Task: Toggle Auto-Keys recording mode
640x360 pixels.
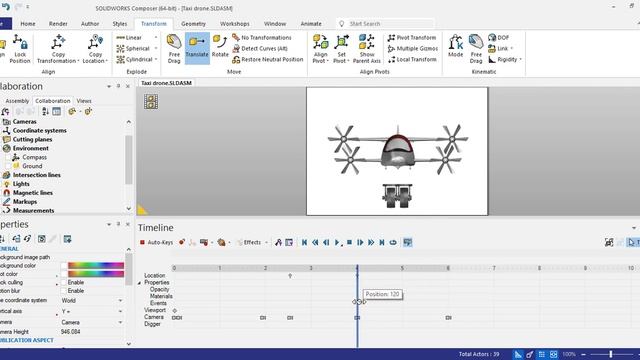Action: tap(156, 242)
